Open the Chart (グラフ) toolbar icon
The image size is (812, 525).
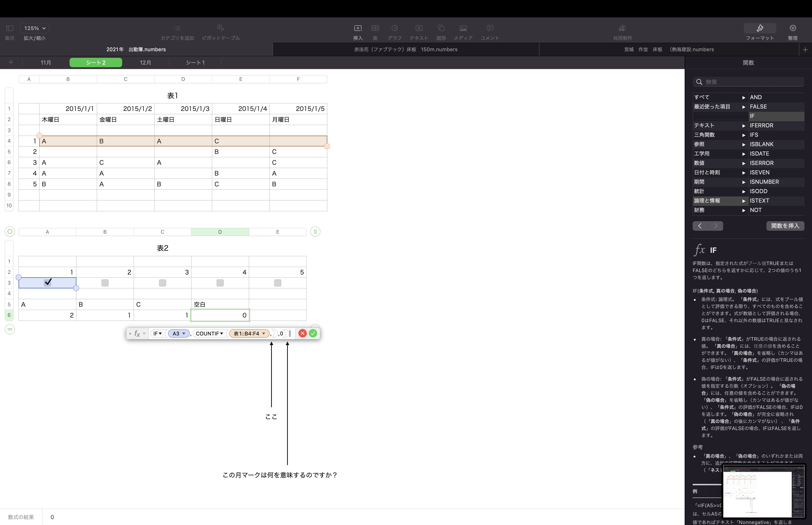click(x=394, y=28)
